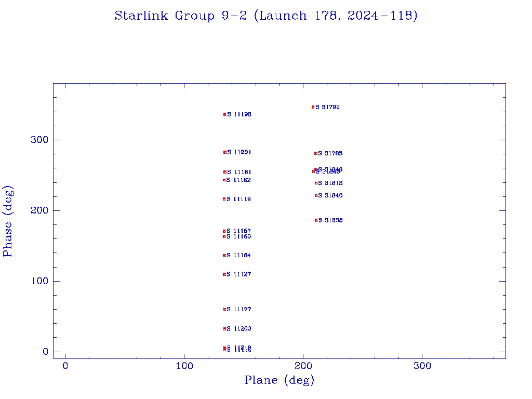532x399 pixels.
Task: Select the S 31840 satellite label
Action: coord(330,195)
